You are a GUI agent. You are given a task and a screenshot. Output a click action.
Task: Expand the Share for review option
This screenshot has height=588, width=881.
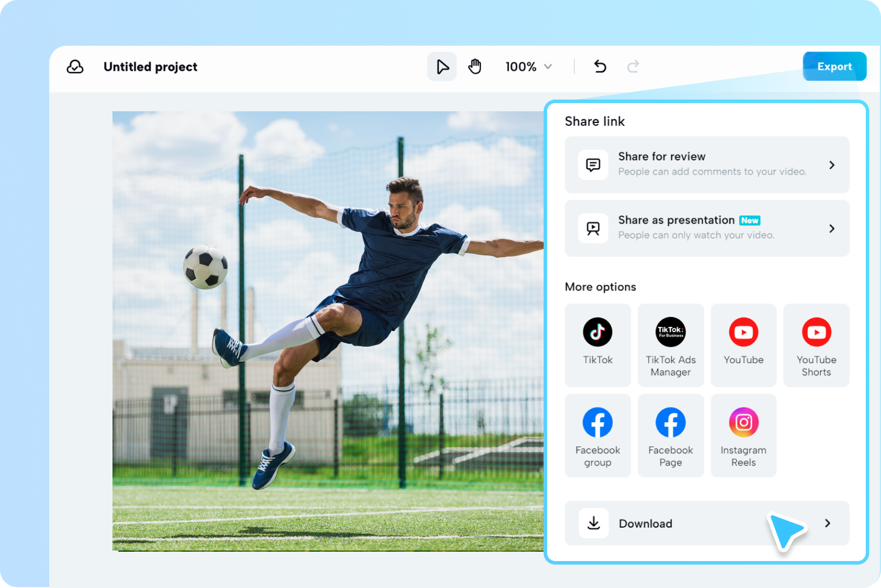pyautogui.click(x=832, y=165)
